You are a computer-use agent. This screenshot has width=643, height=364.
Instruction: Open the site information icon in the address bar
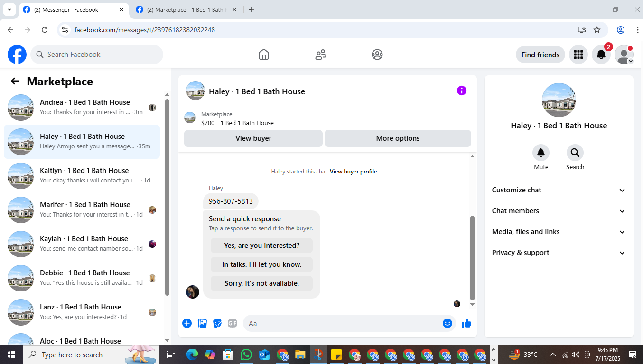click(x=65, y=30)
